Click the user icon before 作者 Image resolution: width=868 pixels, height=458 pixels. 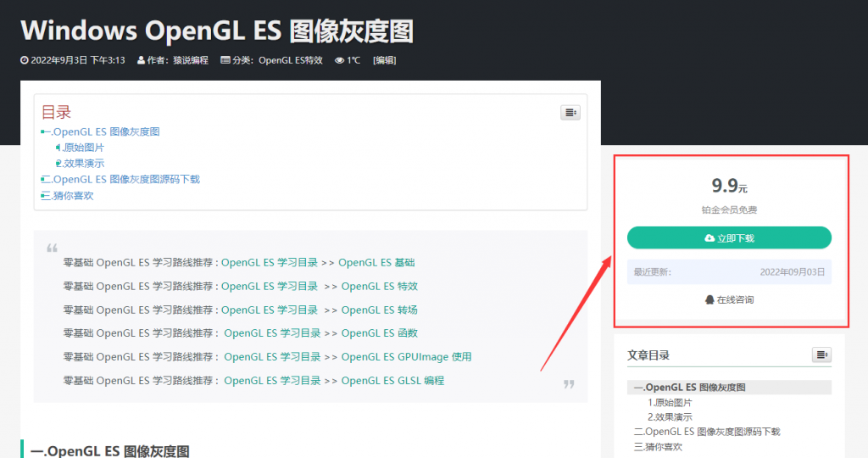coord(142,60)
